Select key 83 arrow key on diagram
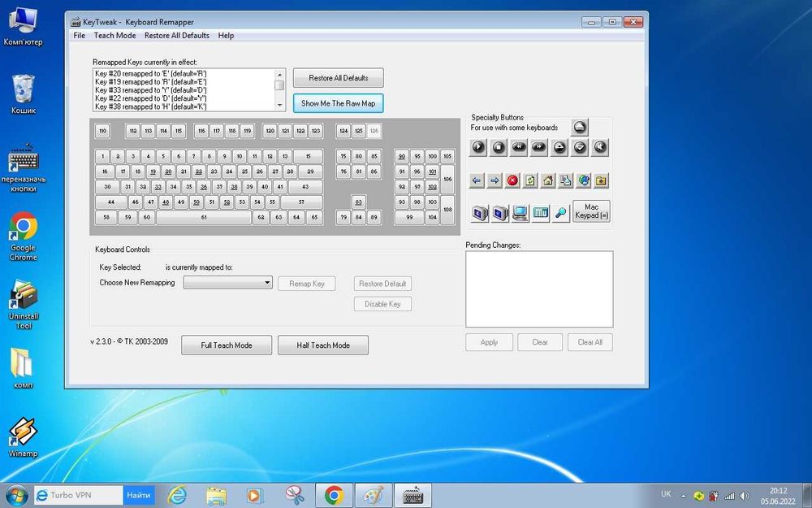 pyautogui.click(x=358, y=202)
